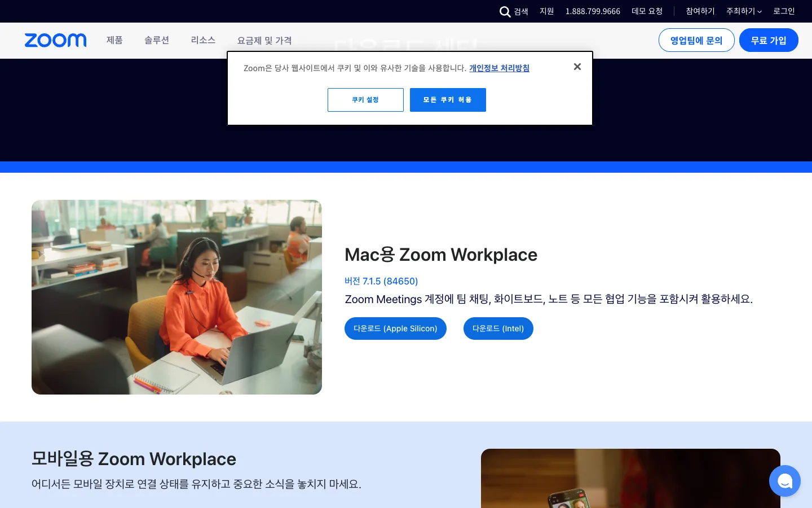Click the 지원 link

tap(546, 11)
